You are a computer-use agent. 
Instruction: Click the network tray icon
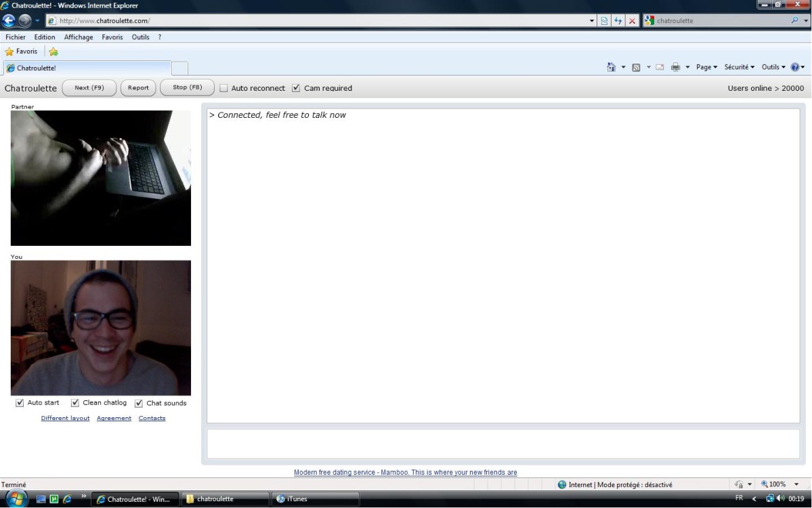[x=770, y=498]
